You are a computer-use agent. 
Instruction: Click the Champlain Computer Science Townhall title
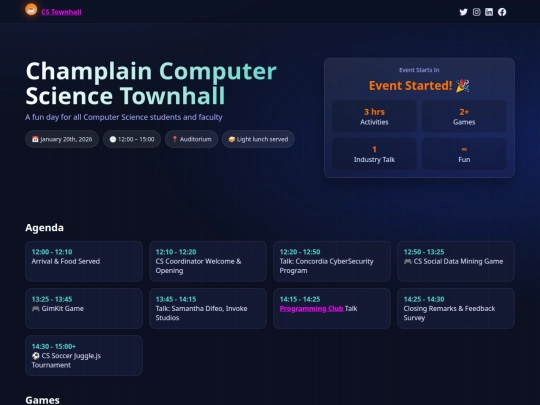click(151, 83)
